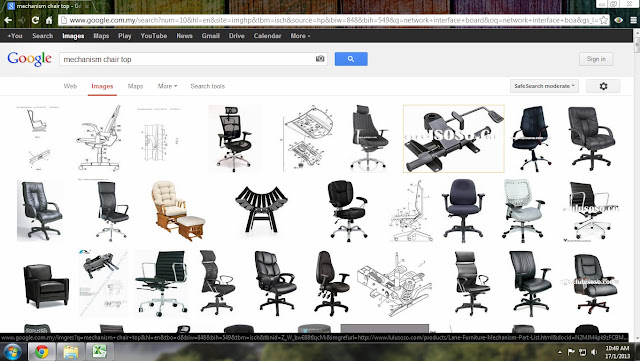
Task: Click the search by image camera icon
Action: [x=320, y=59]
